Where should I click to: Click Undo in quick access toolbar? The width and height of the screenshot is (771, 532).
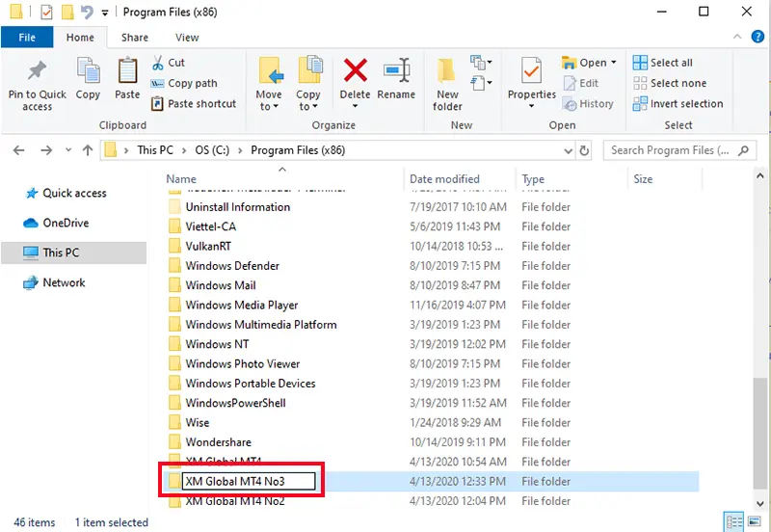pos(87,12)
